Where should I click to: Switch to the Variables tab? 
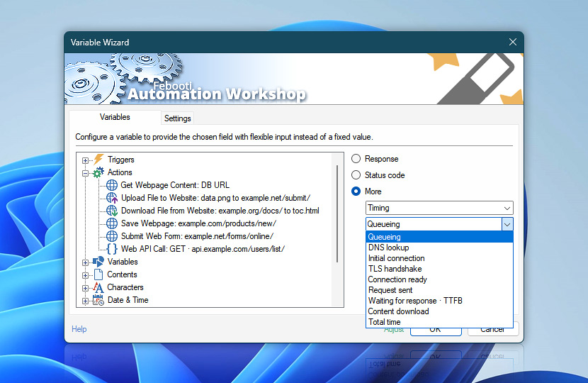pyautogui.click(x=115, y=117)
